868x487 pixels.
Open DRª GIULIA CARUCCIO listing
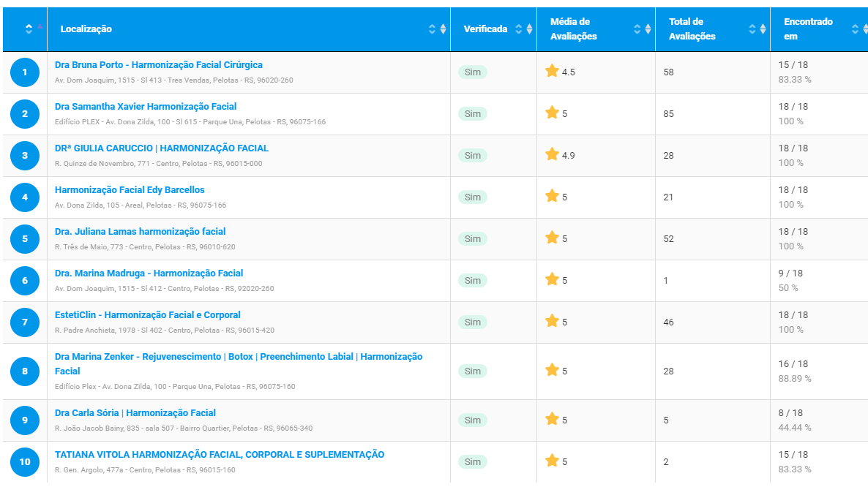(162, 148)
